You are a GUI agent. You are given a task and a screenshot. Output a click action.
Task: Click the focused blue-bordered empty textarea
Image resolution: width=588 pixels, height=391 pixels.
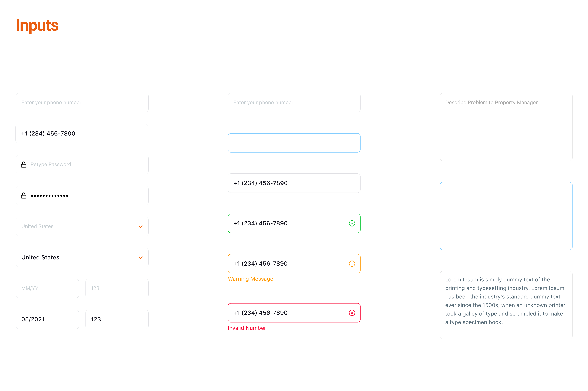pos(506,216)
